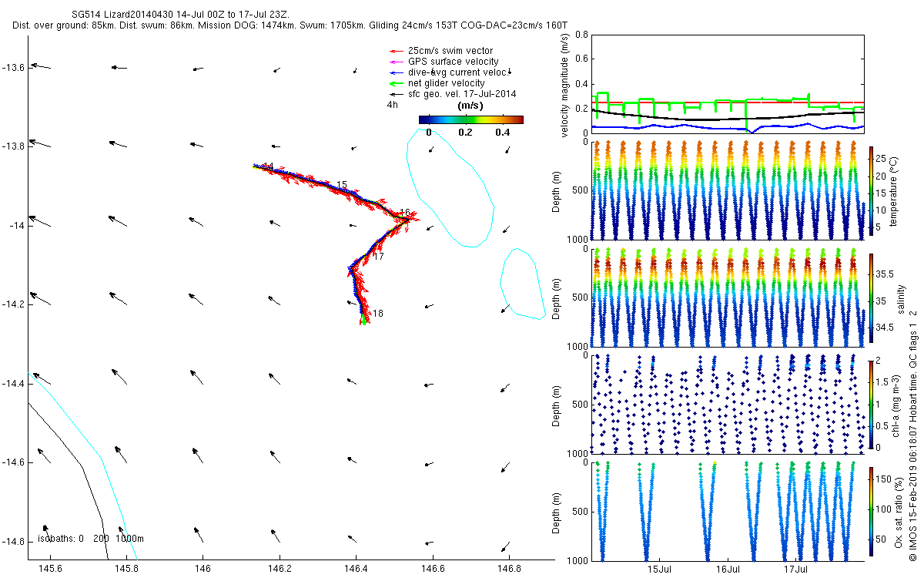The height and width of the screenshot is (578, 924).
Task: Click the oxygen saturation ratio colorbar
Action: [872, 512]
